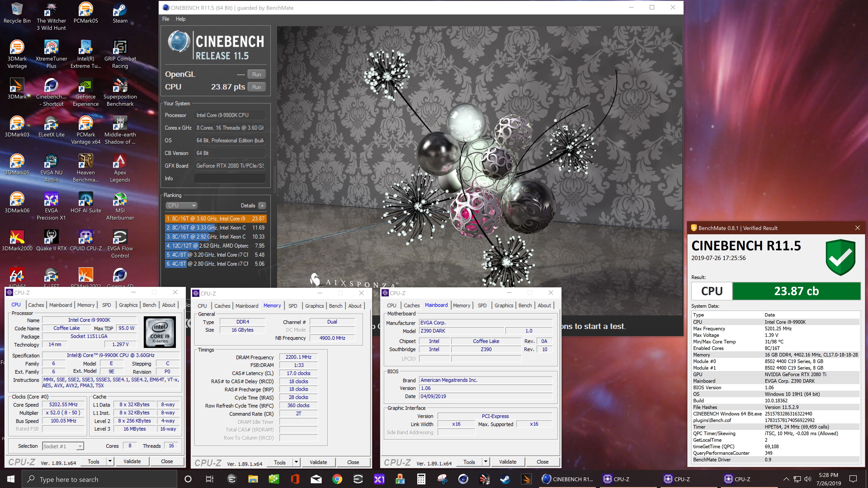Open the Superposition Benchmark icon
Screen dimensions: 868x488
tap(120, 93)
